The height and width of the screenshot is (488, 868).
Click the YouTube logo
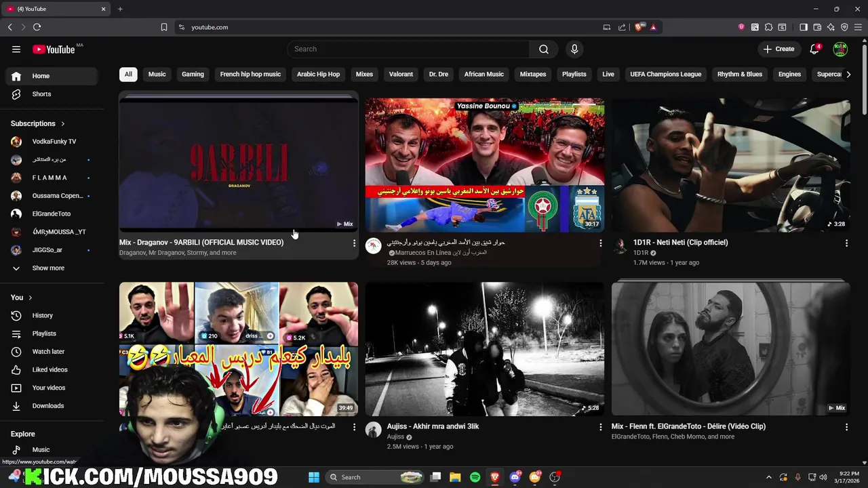54,49
